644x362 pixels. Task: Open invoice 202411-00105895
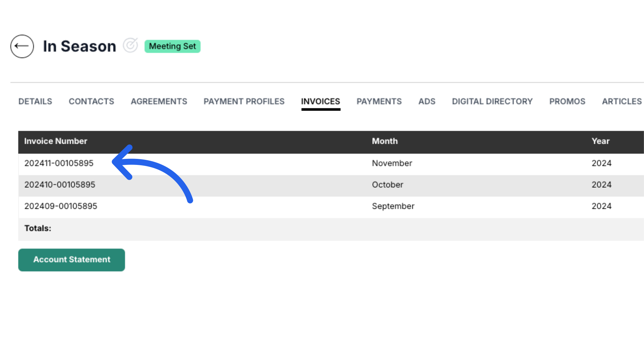tap(59, 163)
